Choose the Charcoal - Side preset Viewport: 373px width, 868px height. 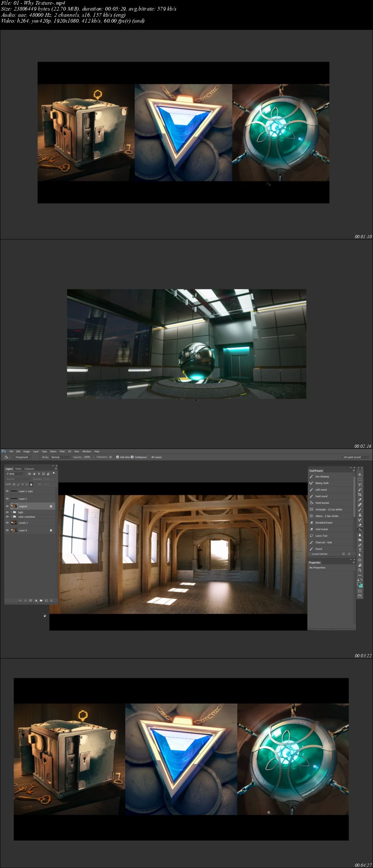click(331, 542)
